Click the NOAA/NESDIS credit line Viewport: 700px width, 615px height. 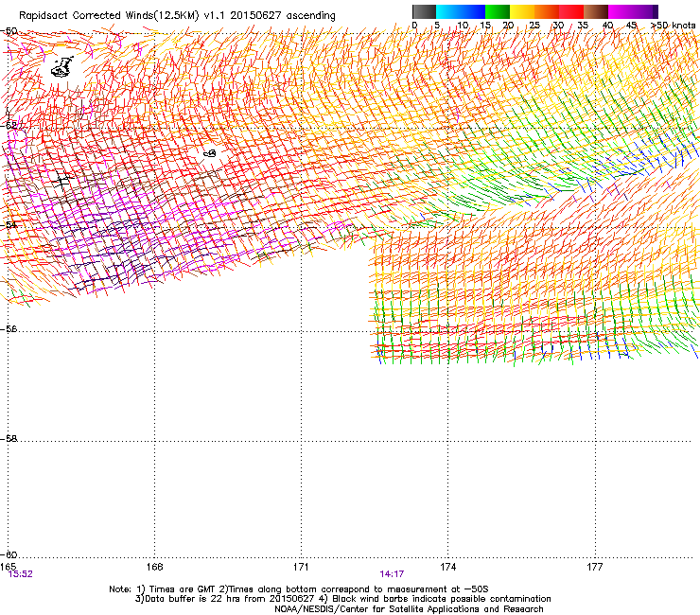pyautogui.click(x=409, y=609)
